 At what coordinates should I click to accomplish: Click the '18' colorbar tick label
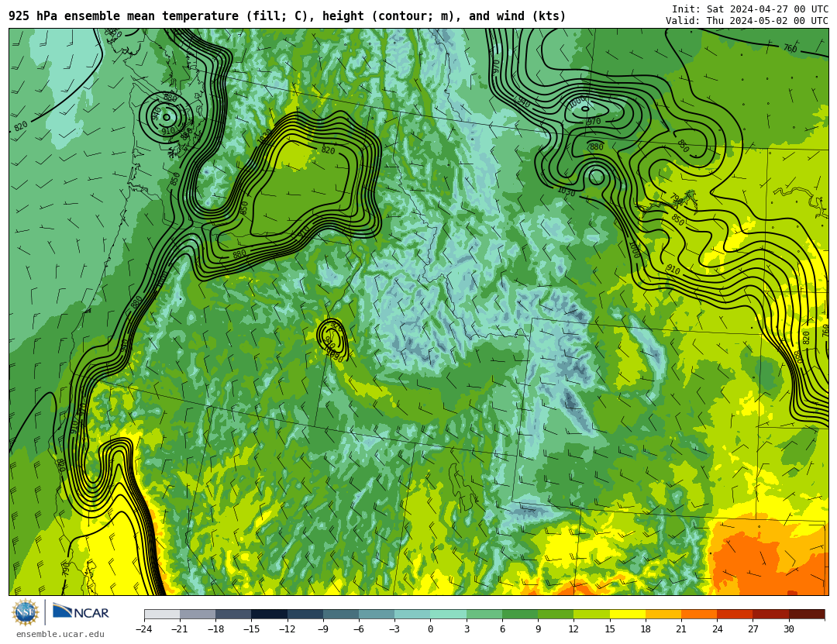coord(646,629)
